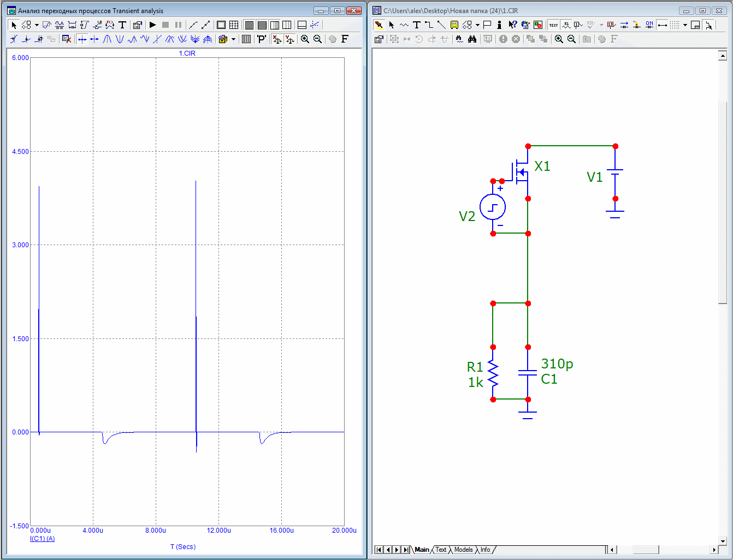Select the wire drawing tool in schematic toolbar
Image resolution: width=733 pixels, height=560 pixels.
click(x=429, y=25)
